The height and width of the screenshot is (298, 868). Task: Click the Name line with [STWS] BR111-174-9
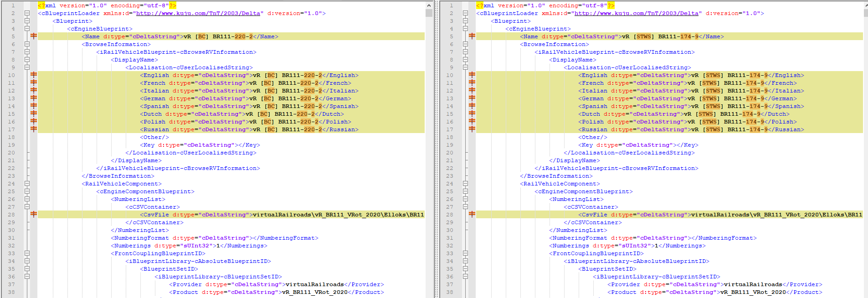pyautogui.click(x=670, y=36)
